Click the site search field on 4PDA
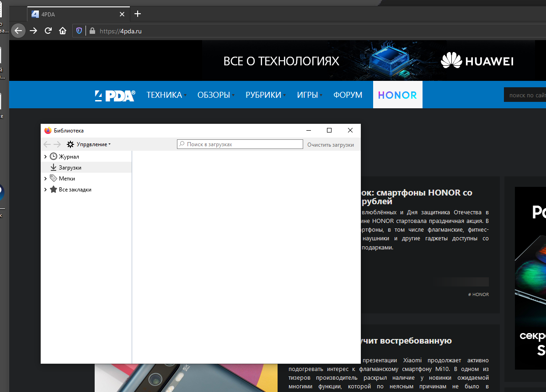This screenshot has width=546, height=392. click(525, 95)
